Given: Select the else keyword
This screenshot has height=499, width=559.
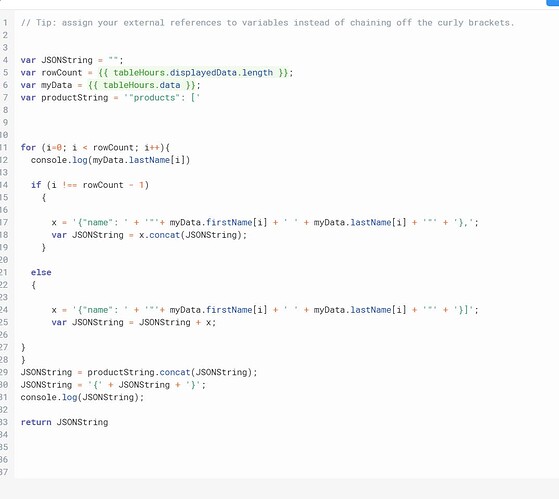Looking at the screenshot, I should pos(41,272).
